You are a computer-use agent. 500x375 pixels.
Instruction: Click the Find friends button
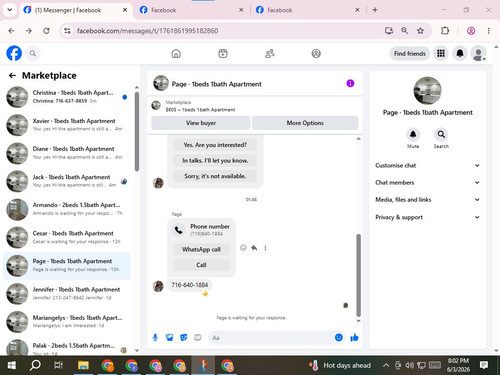(410, 53)
